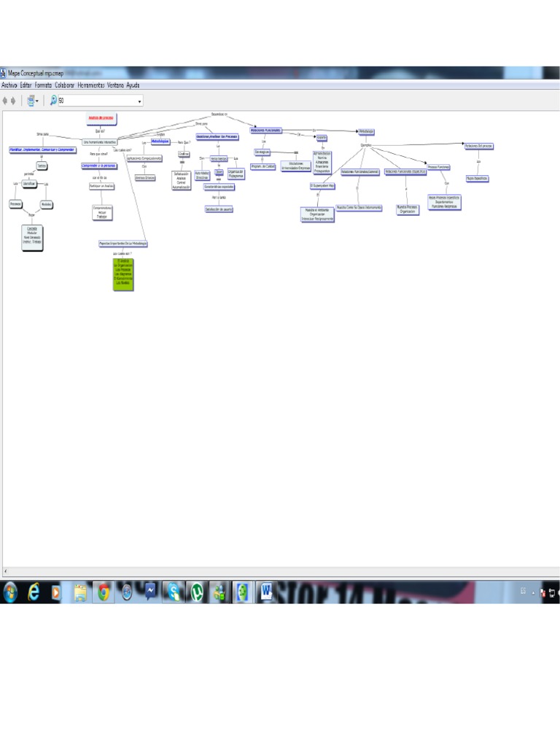Select the 'Estratégicos' concept node
This screenshot has height=747, width=560.
point(262,152)
